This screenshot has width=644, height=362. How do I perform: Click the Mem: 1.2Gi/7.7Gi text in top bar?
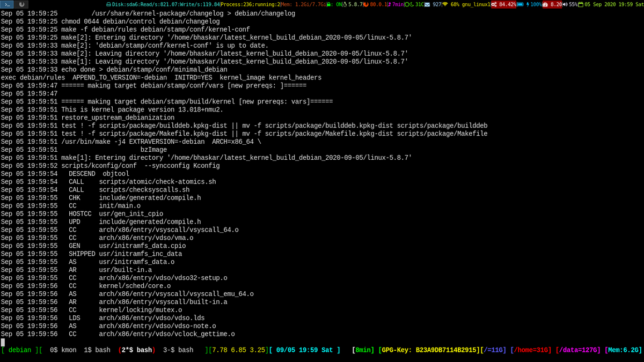pyautogui.click(x=304, y=4)
